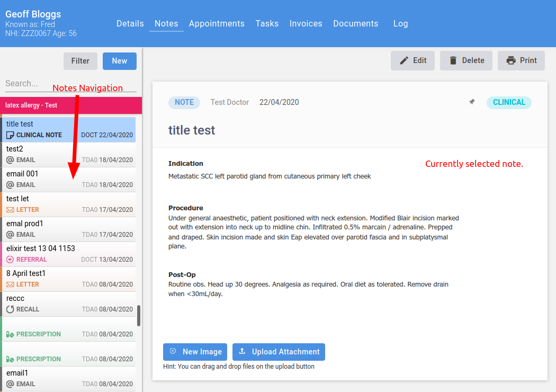Click the pencil Edit icon

pyautogui.click(x=404, y=60)
